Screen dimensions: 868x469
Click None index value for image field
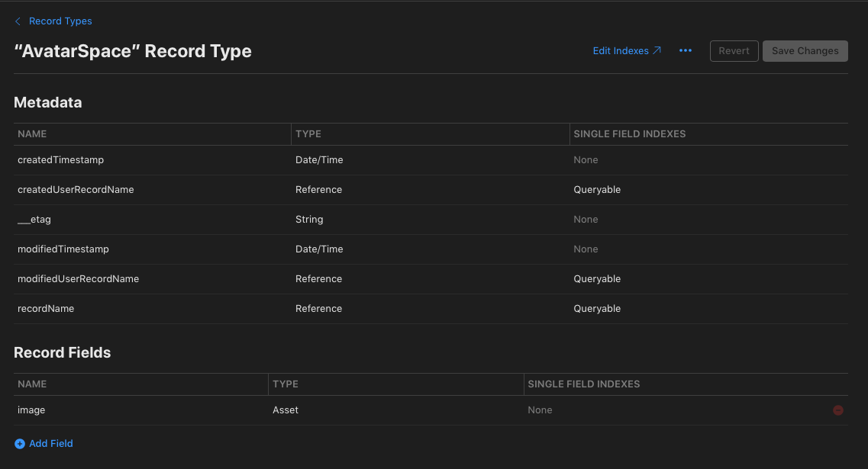point(540,410)
